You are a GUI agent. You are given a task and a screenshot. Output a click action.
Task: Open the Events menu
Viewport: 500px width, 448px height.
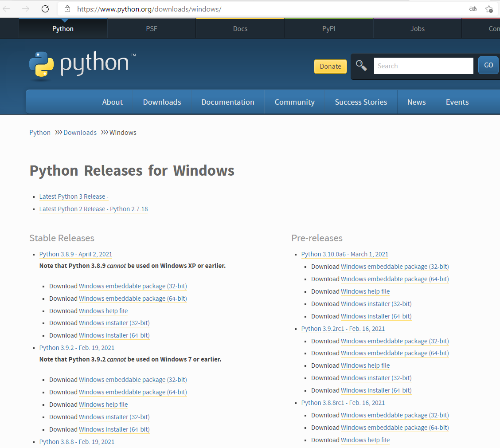pos(457,102)
